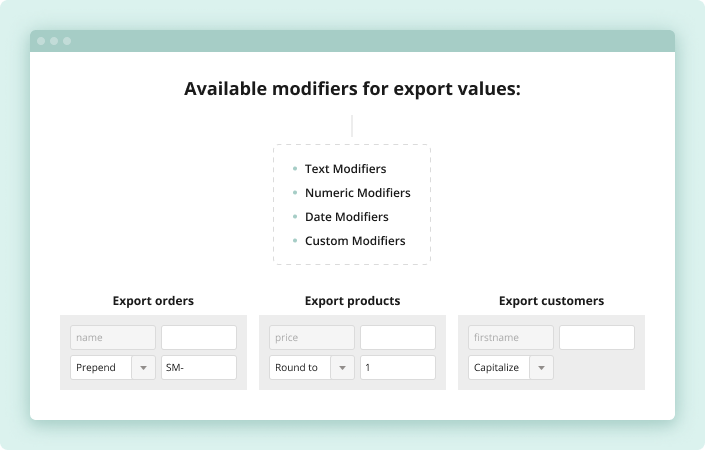Click the Capitalize dropdown arrow
The image size is (705, 450).
[542, 368]
